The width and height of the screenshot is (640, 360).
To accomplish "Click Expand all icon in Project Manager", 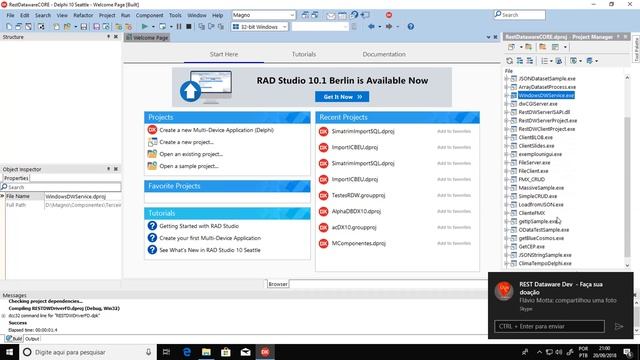I will pyautogui.click(x=520, y=61).
